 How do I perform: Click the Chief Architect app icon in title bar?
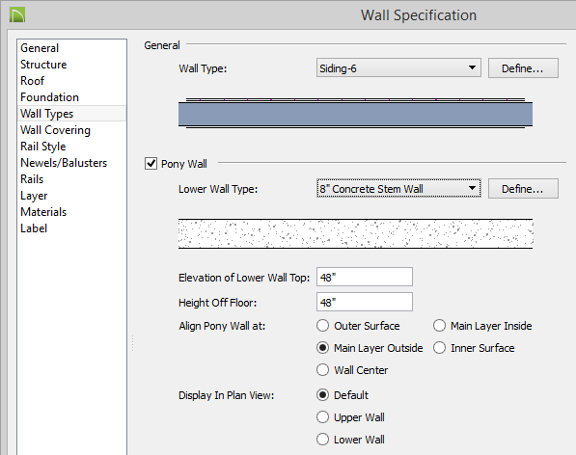[17, 15]
